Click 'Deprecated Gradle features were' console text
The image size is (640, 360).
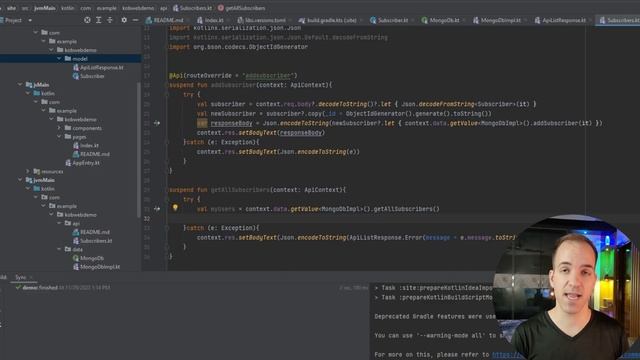[434, 316]
